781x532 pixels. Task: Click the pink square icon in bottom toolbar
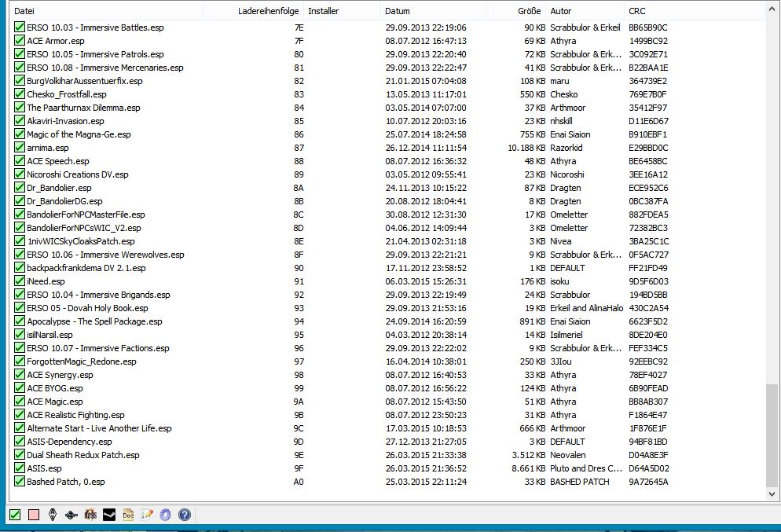pyautogui.click(x=33, y=515)
